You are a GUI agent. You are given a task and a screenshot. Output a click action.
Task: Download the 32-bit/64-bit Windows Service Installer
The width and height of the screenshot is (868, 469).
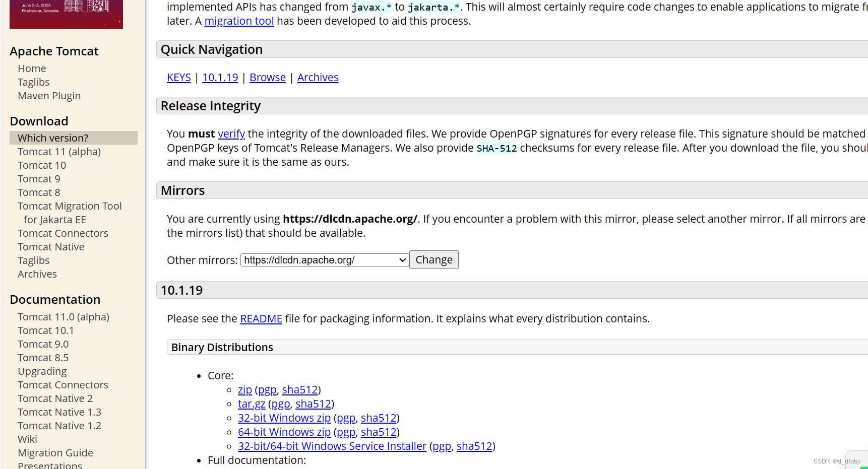(332, 446)
